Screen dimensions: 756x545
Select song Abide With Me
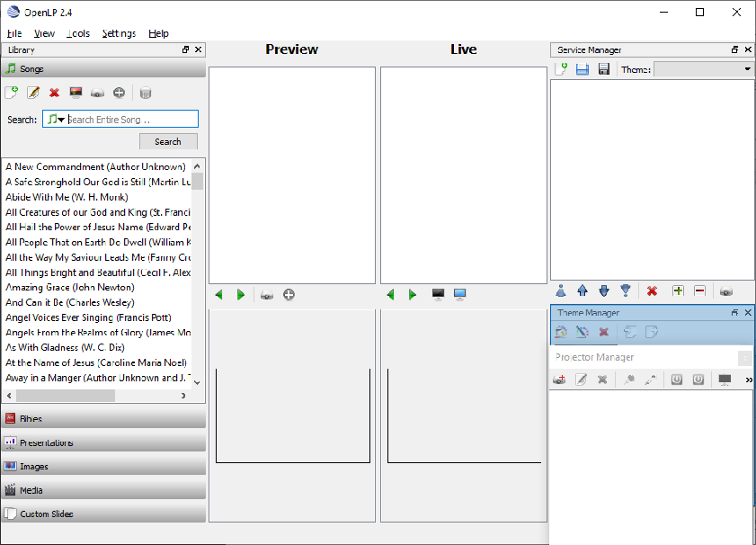pos(67,197)
